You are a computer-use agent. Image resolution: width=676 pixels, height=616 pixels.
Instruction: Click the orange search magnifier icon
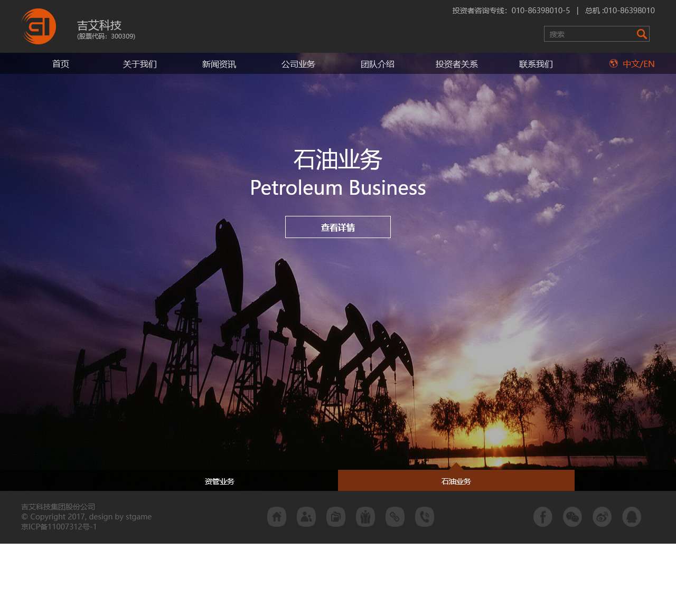(x=642, y=34)
